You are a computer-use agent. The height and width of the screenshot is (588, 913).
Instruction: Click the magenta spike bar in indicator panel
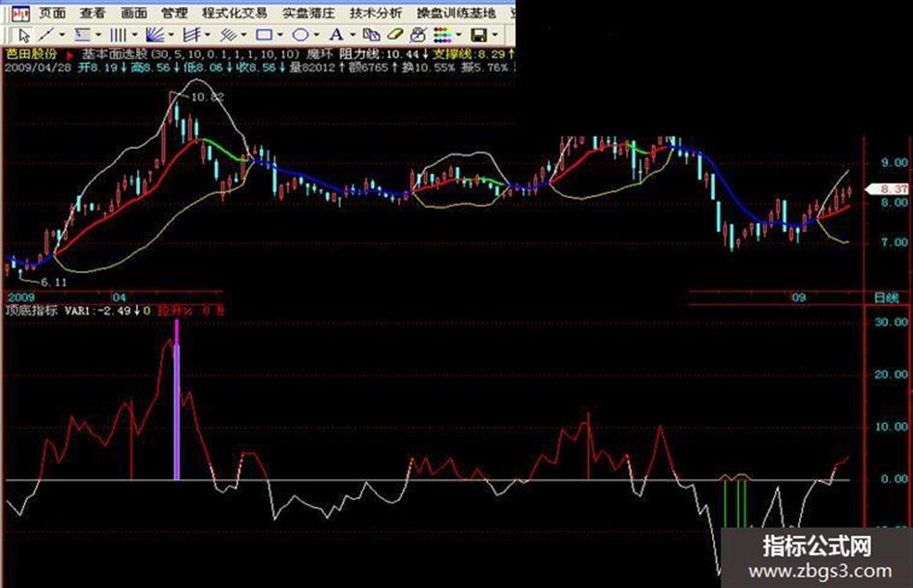[177, 400]
